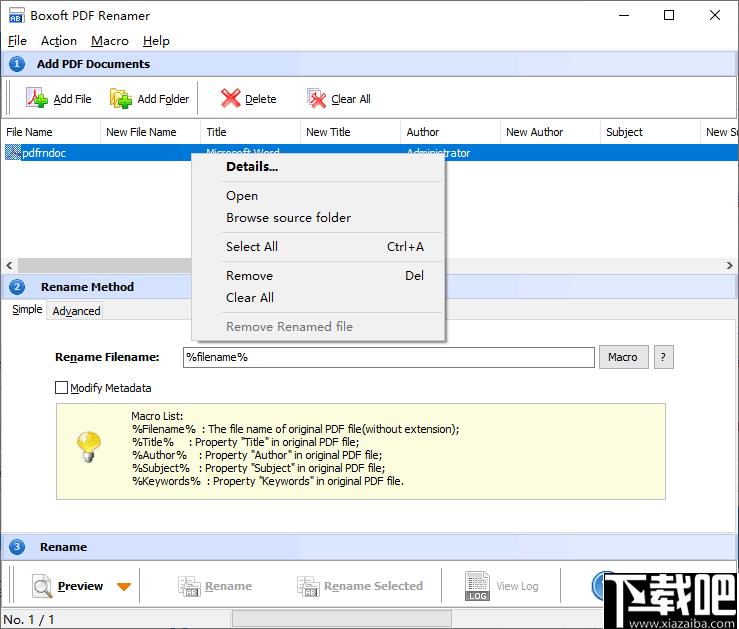
Task: Click the Title column header
Action: point(250,132)
